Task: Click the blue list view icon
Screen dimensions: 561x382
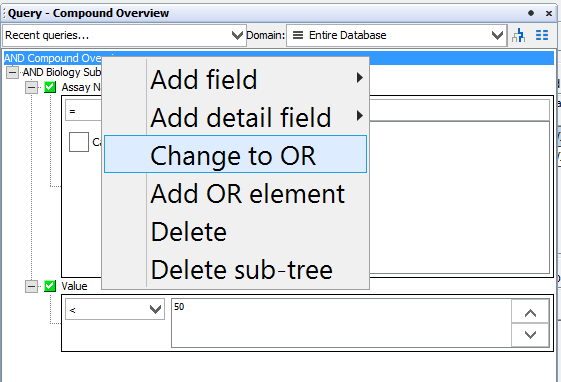Action: tap(542, 35)
